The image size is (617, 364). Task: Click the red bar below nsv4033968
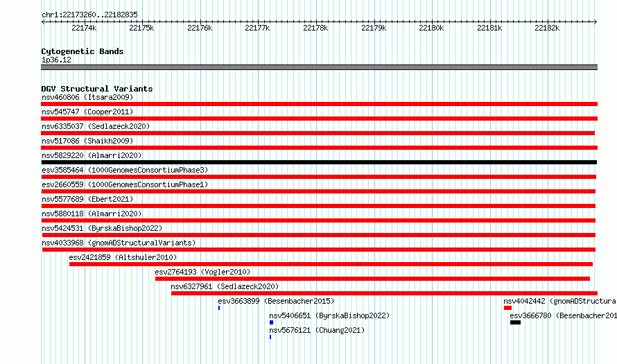[x=319, y=250]
